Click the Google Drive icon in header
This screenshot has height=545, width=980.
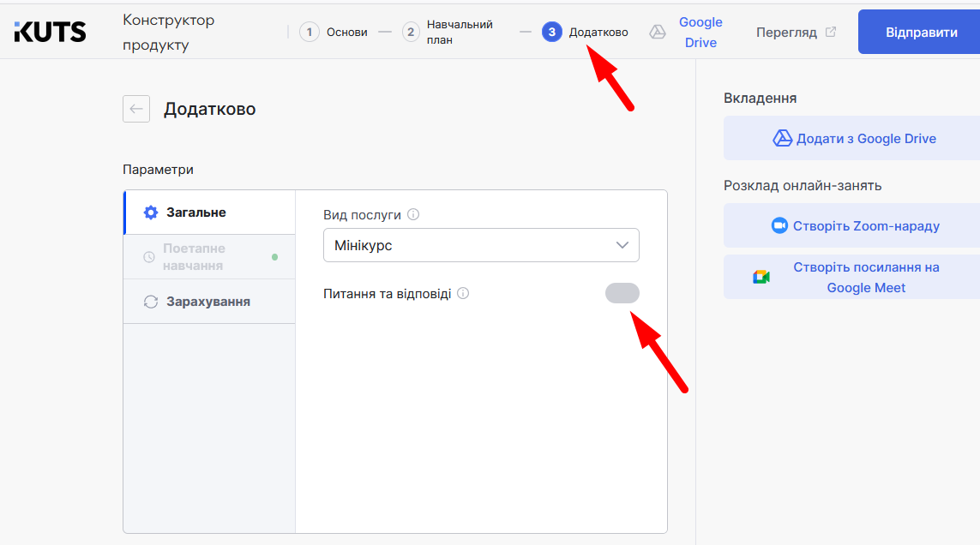click(658, 33)
